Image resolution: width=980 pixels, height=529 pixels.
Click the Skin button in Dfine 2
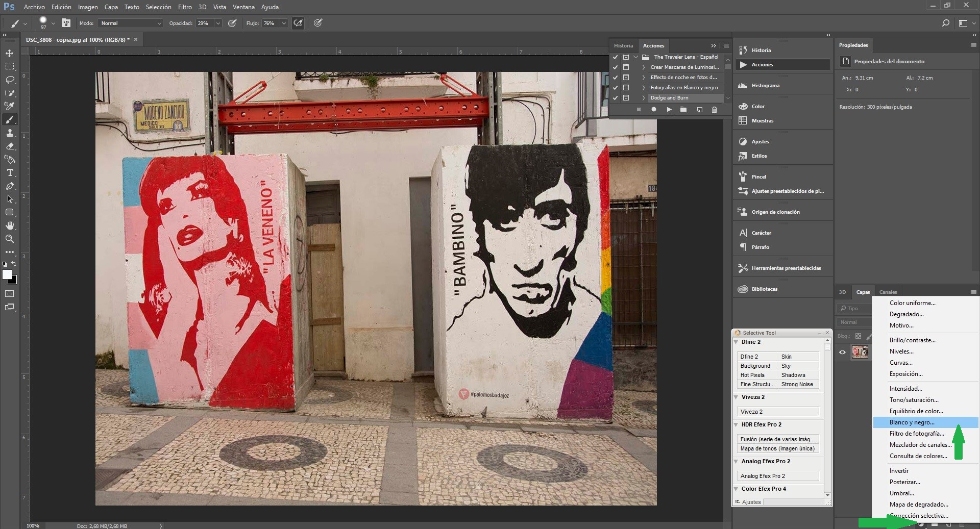click(799, 357)
